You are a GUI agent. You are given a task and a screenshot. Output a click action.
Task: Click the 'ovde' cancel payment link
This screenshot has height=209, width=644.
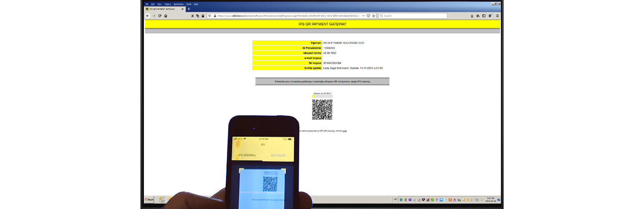click(x=345, y=131)
